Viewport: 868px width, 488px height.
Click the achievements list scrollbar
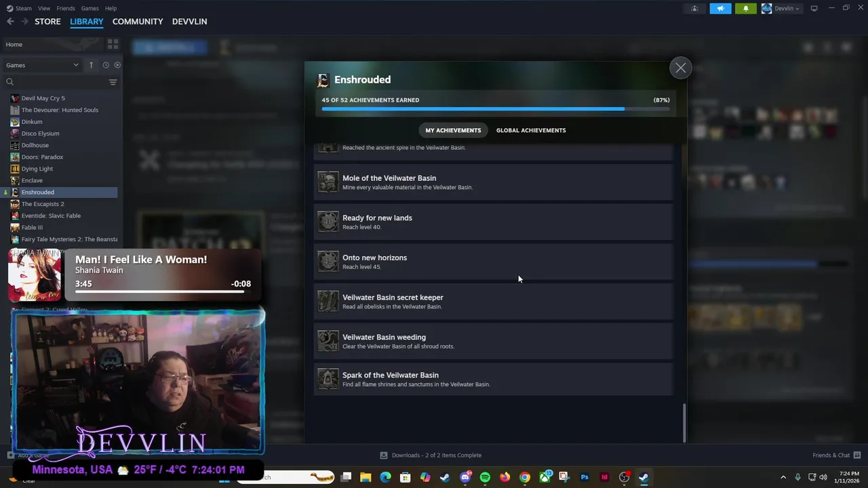[684, 422]
